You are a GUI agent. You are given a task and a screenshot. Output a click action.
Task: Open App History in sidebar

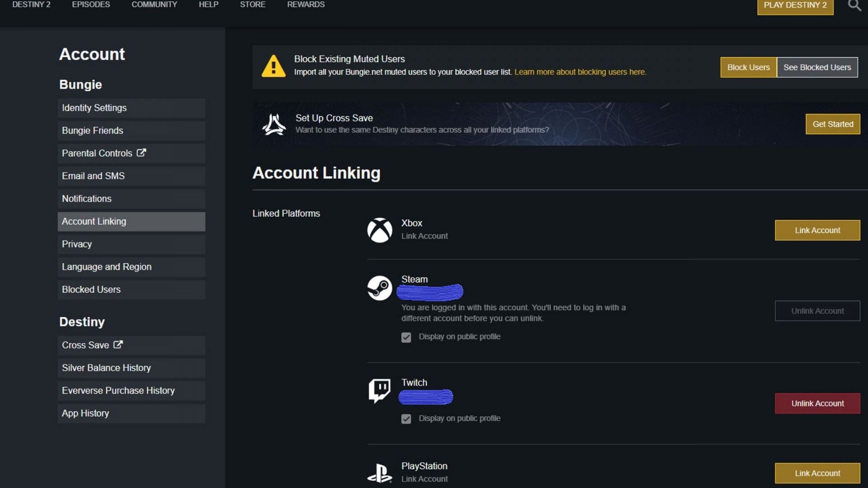(x=132, y=413)
